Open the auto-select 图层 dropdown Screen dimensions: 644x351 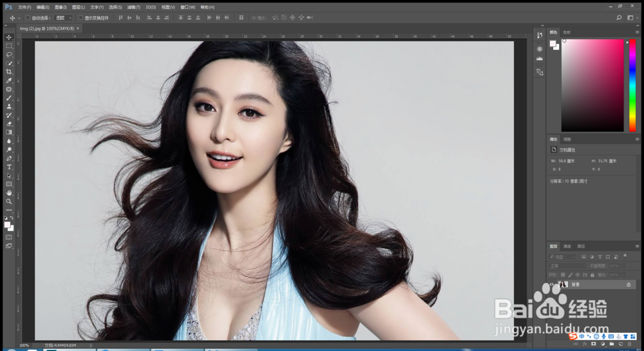tap(64, 17)
